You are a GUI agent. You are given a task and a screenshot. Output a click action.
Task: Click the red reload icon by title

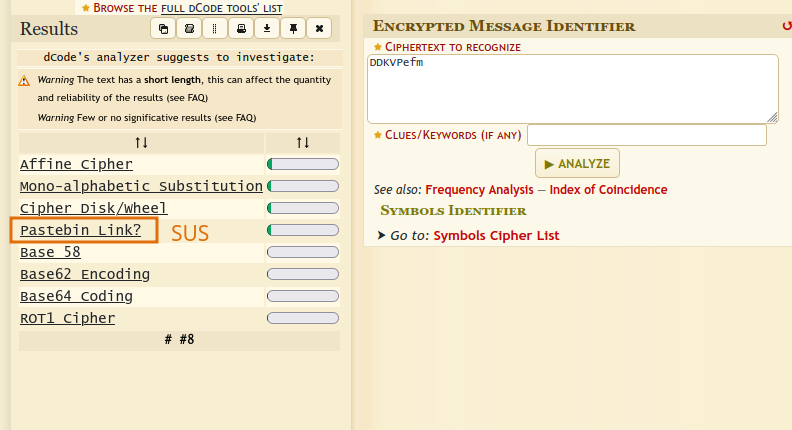click(x=786, y=26)
